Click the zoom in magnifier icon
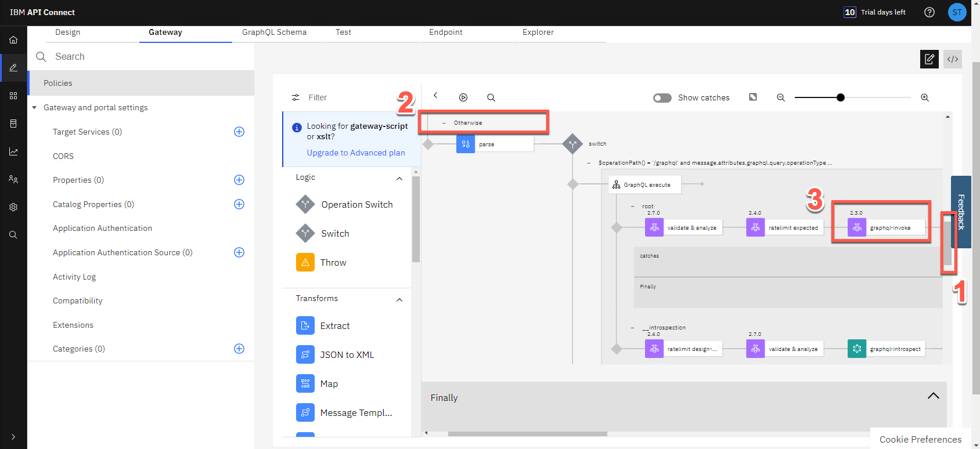The width and height of the screenshot is (980, 449). (925, 97)
